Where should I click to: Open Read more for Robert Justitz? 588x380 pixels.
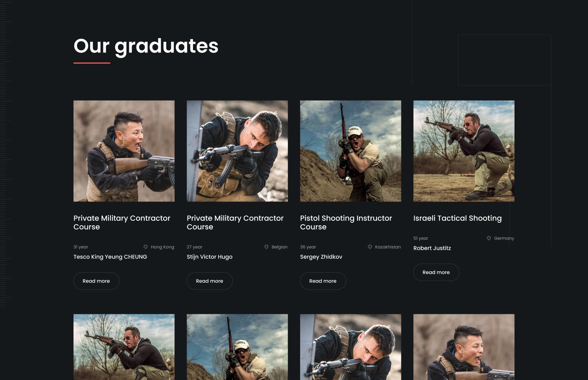436,272
